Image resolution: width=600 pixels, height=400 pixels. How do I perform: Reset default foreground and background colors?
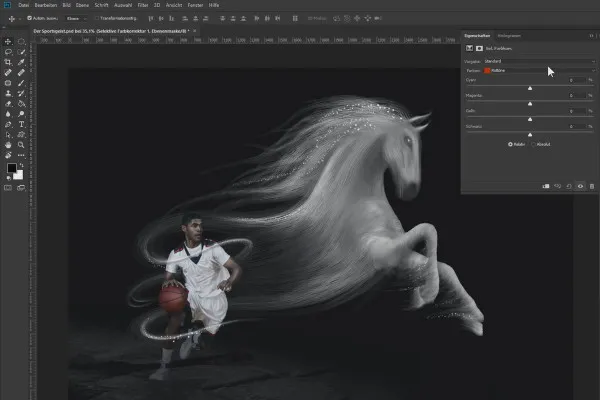(8, 178)
